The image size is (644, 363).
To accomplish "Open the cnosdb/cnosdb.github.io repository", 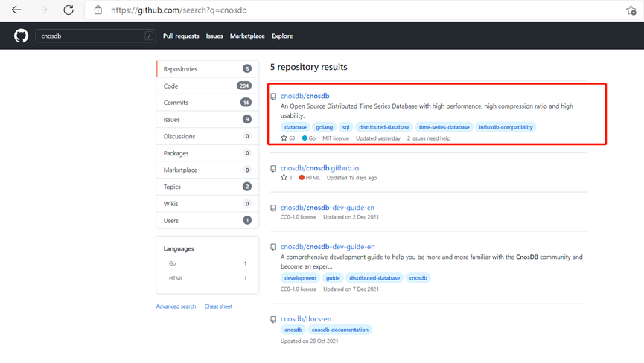I will pyautogui.click(x=319, y=168).
